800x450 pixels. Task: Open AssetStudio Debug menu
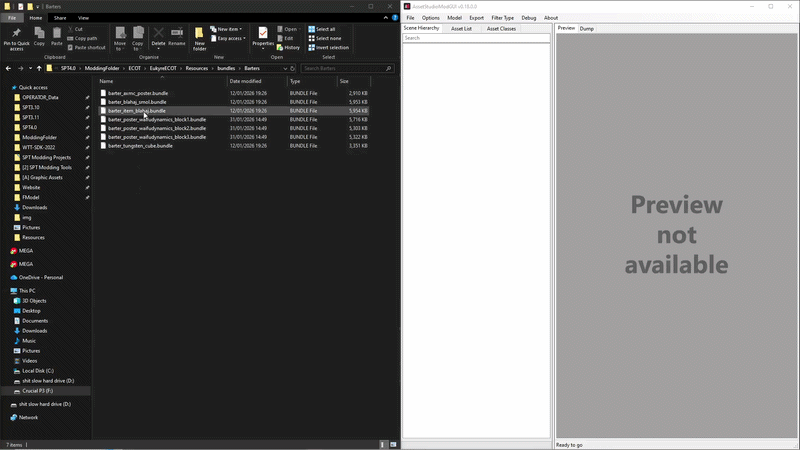coord(529,18)
